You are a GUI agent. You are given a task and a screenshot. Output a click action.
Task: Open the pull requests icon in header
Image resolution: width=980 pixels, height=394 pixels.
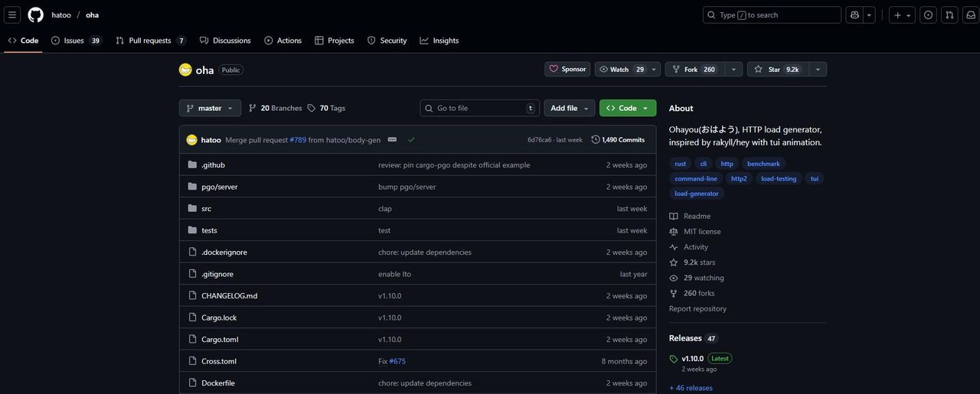950,15
